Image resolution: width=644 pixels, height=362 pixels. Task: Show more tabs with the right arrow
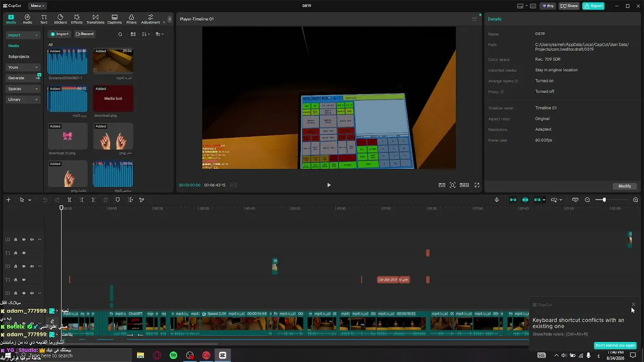click(x=170, y=19)
